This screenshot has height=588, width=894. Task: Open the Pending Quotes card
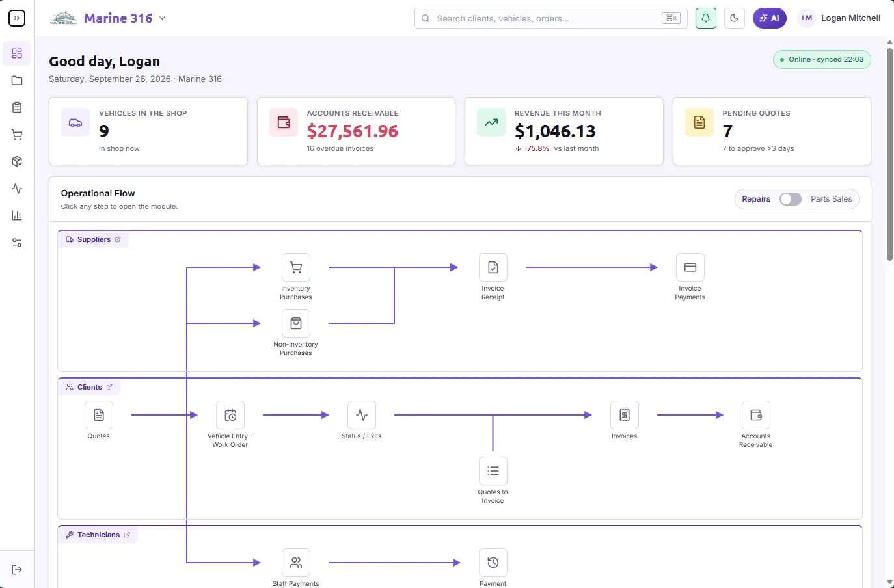click(x=772, y=131)
